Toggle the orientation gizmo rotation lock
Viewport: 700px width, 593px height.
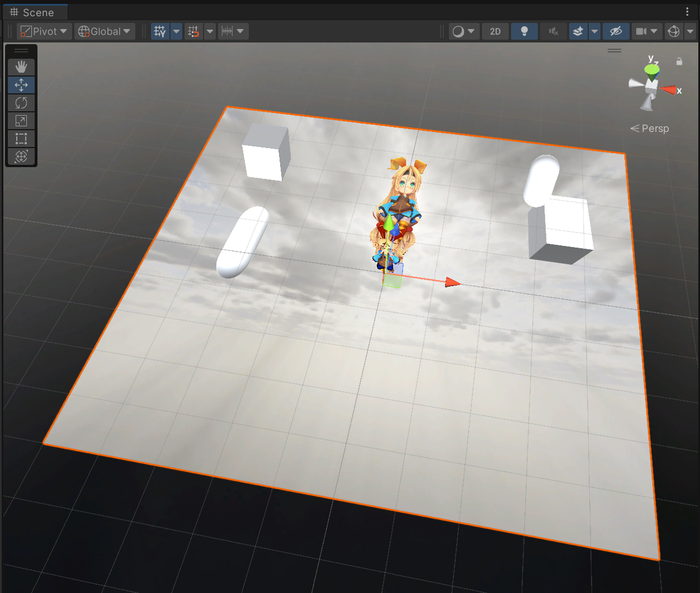tap(679, 61)
